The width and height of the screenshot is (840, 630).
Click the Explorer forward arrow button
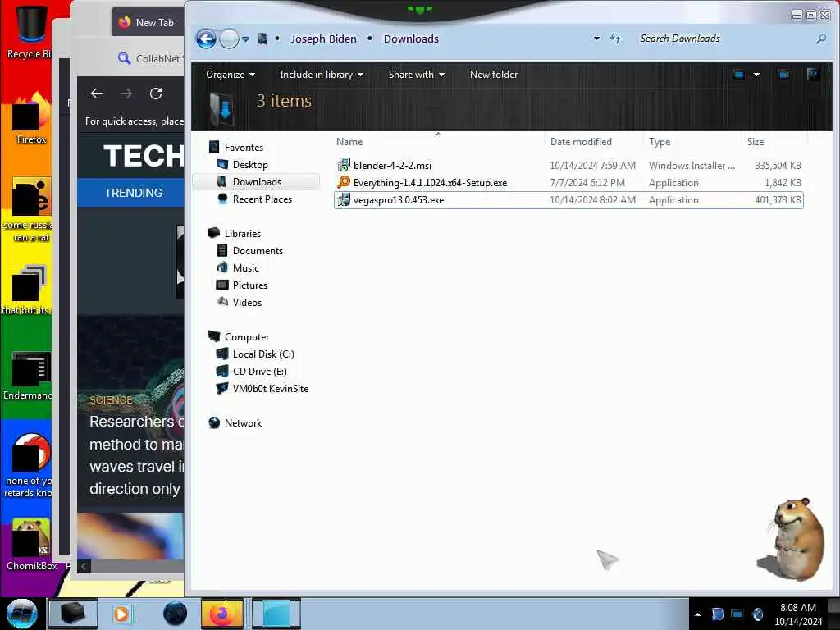click(230, 39)
